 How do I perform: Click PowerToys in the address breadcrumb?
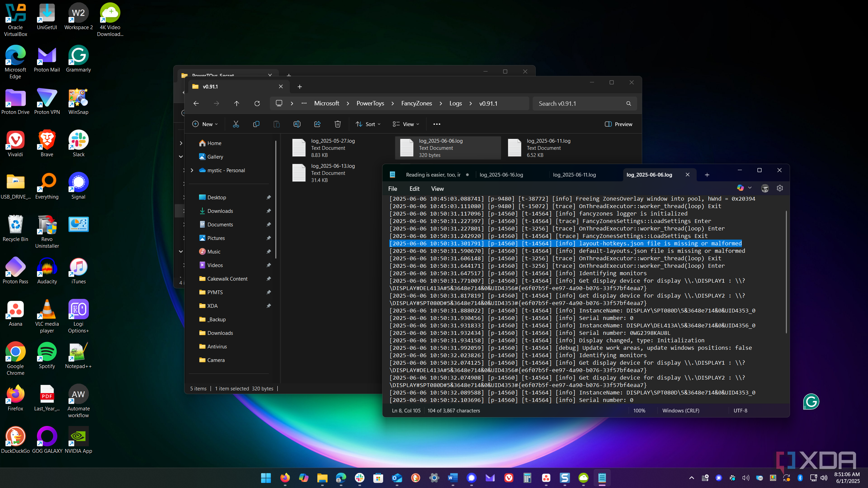pyautogui.click(x=370, y=103)
